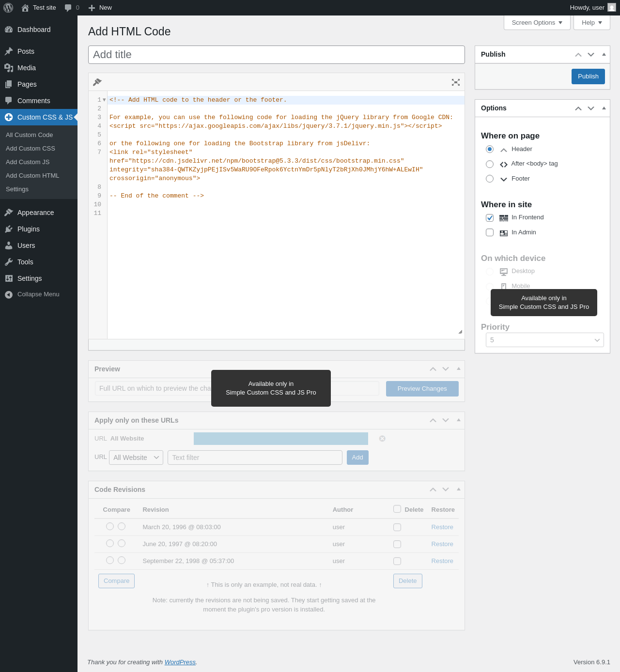The height and width of the screenshot is (672, 620).
Task: Move the Publish box up
Action: coord(578,55)
